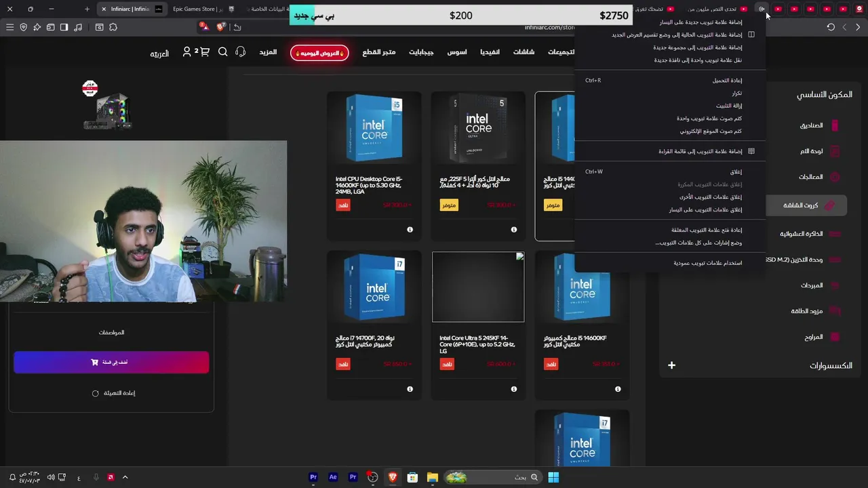Open Windows Start menu in taskbar
Screen dimensions: 868x488
pos(553,477)
